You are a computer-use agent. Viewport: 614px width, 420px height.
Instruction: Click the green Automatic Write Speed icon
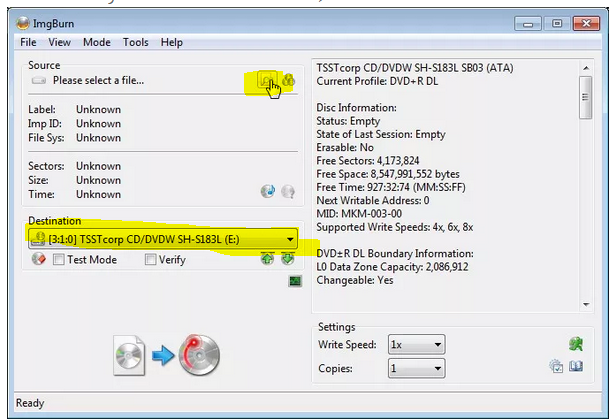pos(576,344)
